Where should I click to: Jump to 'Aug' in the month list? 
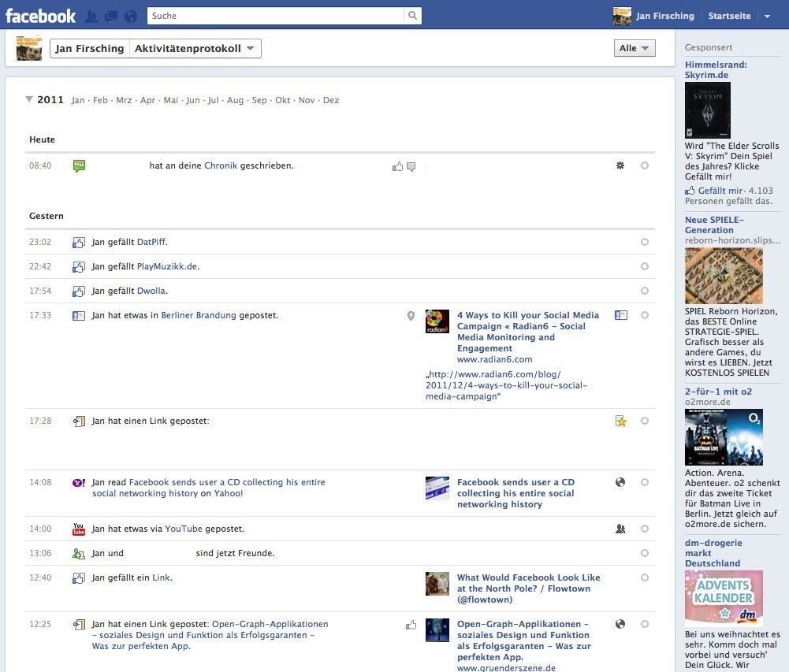[x=235, y=100]
